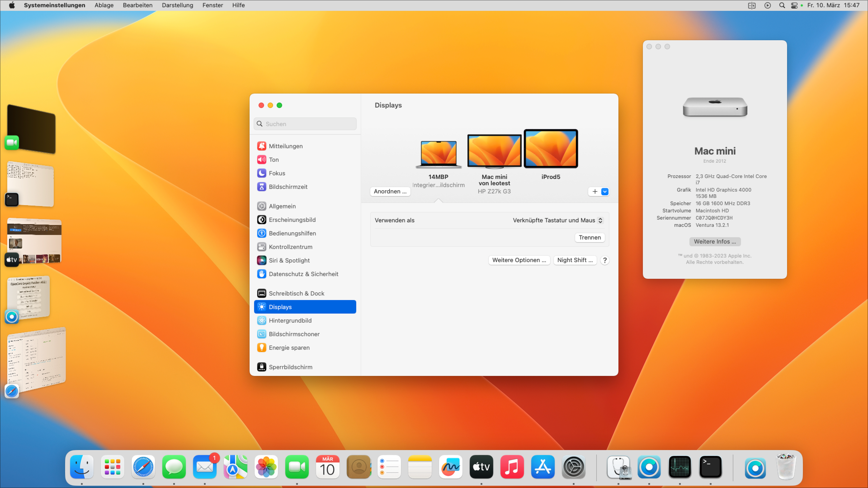Viewport: 868px width, 488px height.
Task: Select Fokus in the sidebar
Action: tap(277, 173)
